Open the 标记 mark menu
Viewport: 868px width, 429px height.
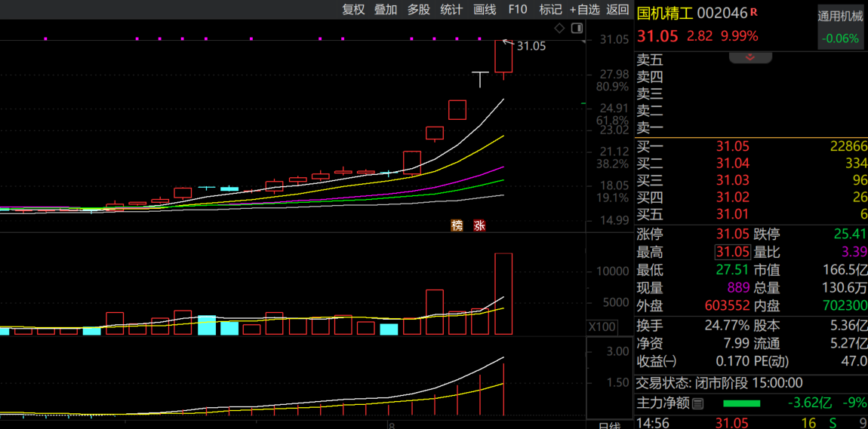click(551, 9)
